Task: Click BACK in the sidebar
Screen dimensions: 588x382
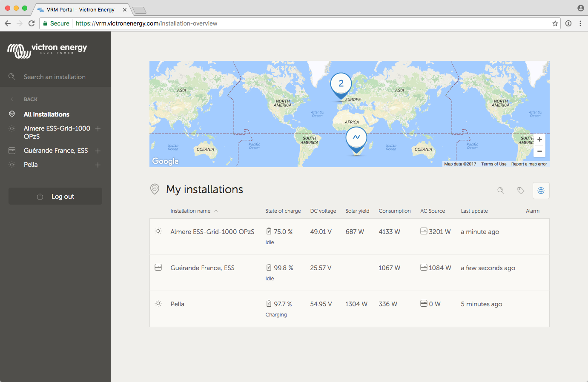Action: pyautogui.click(x=31, y=100)
